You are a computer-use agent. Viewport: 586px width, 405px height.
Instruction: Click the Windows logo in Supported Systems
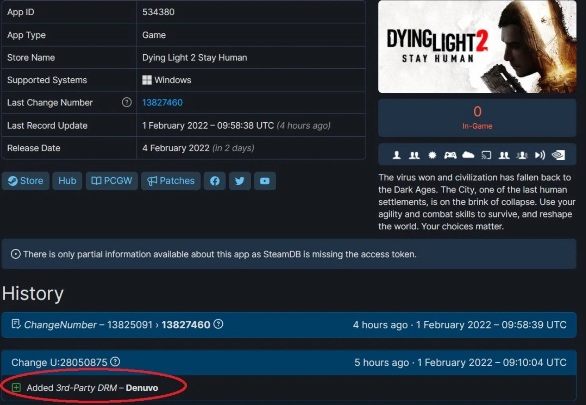[147, 80]
